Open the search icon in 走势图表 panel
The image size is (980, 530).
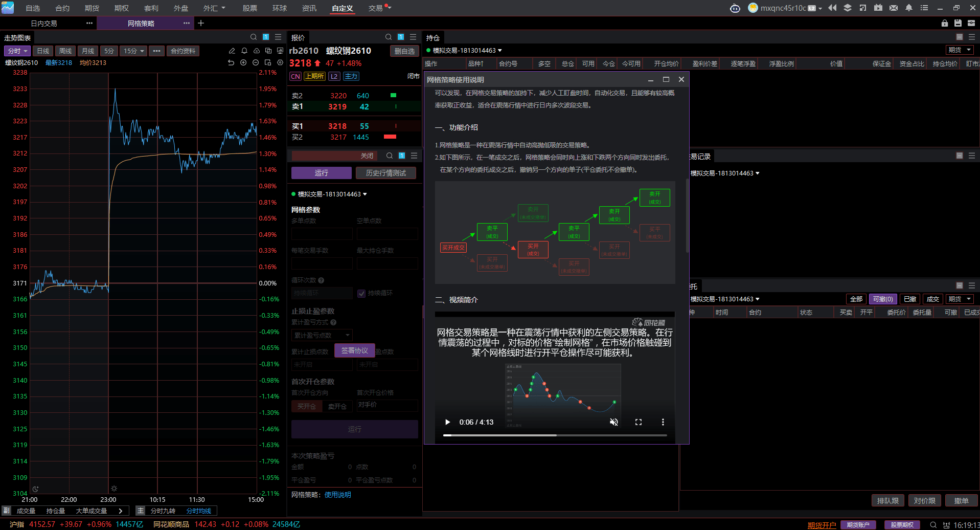[254, 37]
